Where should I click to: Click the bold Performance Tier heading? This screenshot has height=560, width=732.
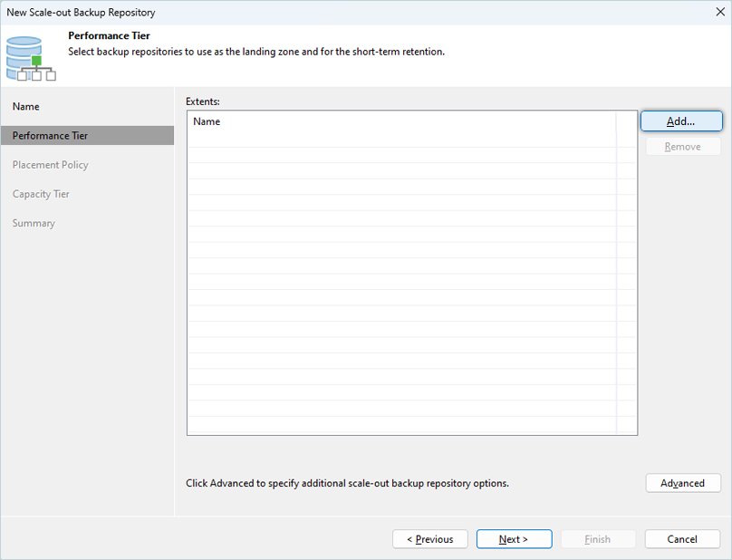coord(109,36)
